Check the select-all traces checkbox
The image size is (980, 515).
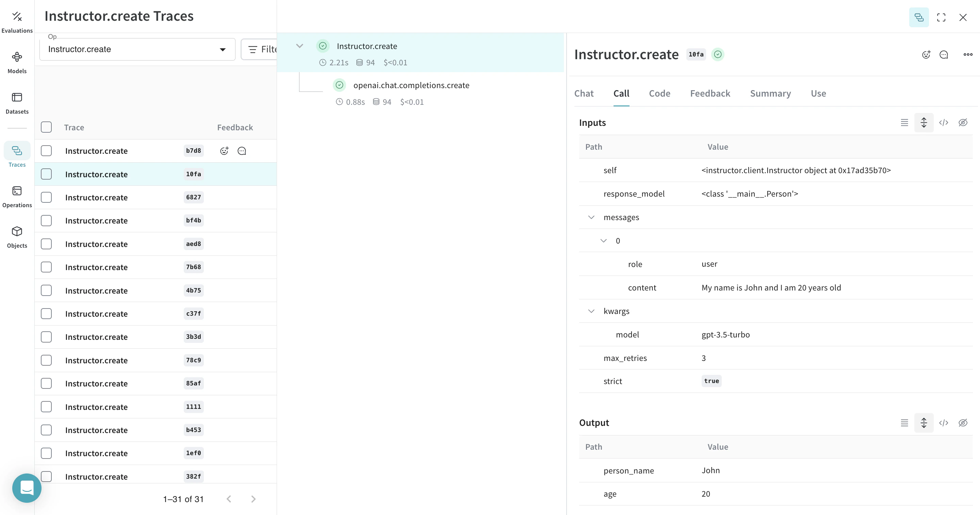pyautogui.click(x=46, y=127)
